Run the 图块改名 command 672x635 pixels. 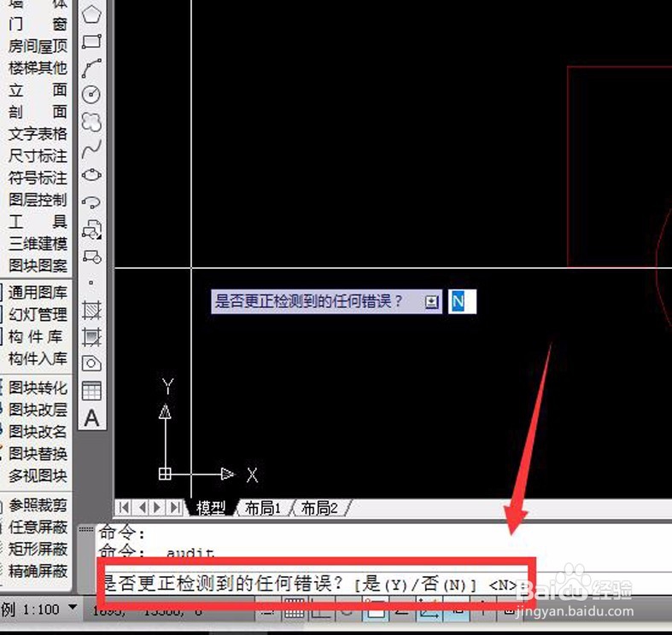pos(38,432)
